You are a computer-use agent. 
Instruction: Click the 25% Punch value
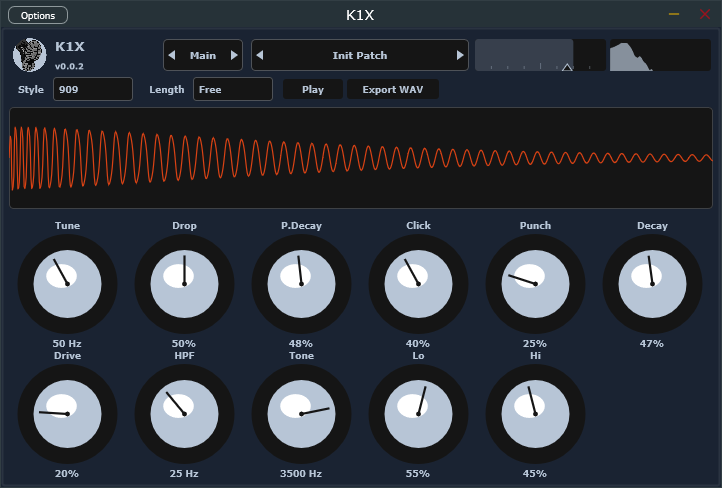[535, 343]
